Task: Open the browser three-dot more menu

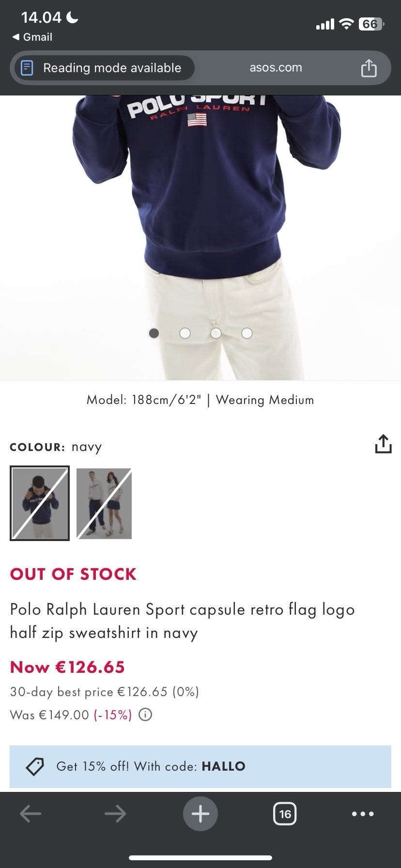Action: pyautogui.click(x=363, y=814)
